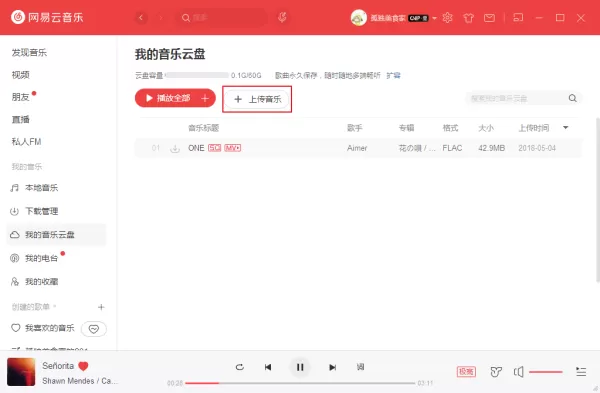Open the messages envelope icon
The height and width of the screenshot is (393, 600).
pos(489,18)
